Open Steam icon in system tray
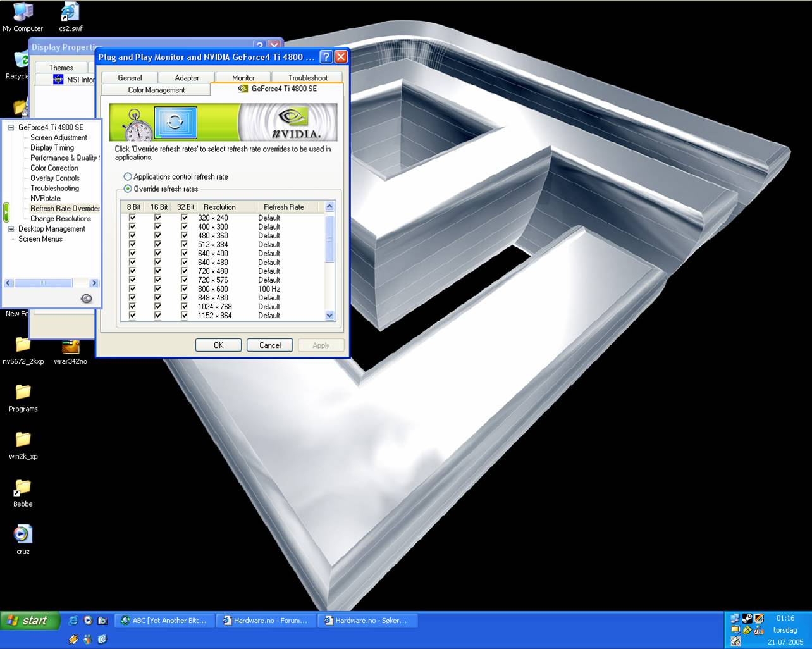The height and width of the screenshot is (649, 812). tap(747, 619)
